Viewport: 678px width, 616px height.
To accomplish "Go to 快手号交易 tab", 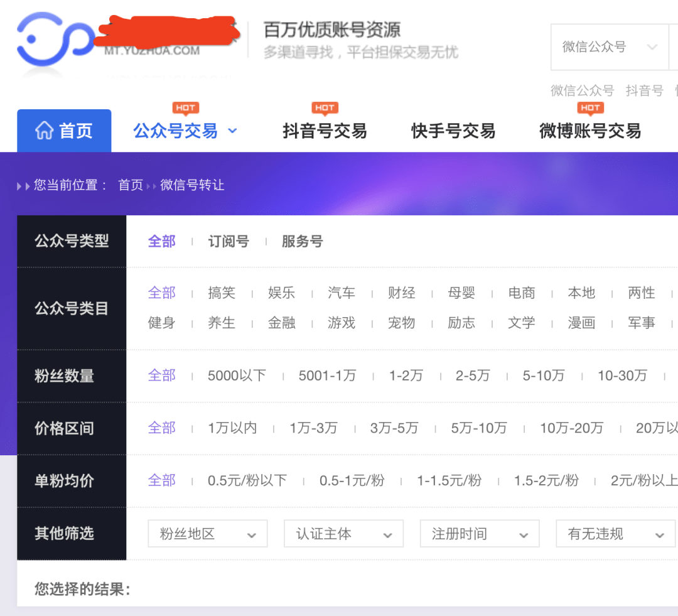I will 453,131.
